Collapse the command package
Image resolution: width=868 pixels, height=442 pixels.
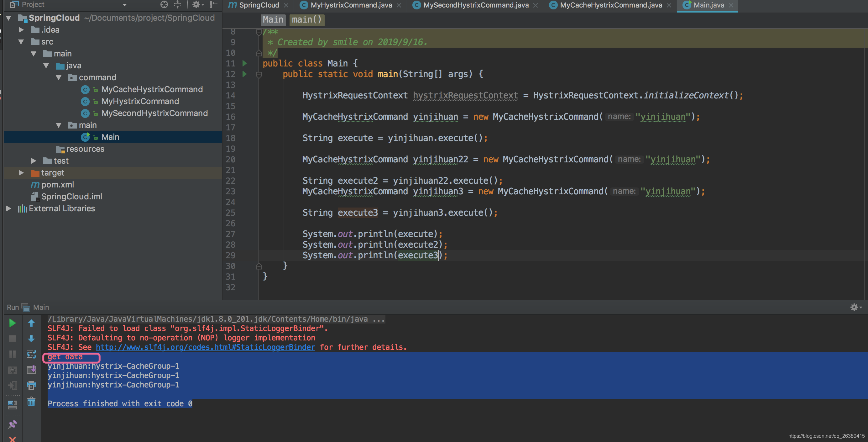point(59,77)
